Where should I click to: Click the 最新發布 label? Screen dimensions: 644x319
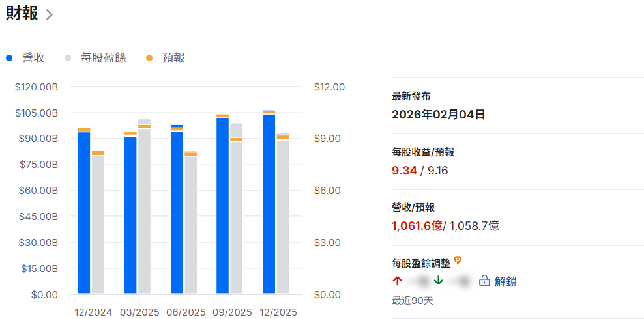(x=411, y=96)
